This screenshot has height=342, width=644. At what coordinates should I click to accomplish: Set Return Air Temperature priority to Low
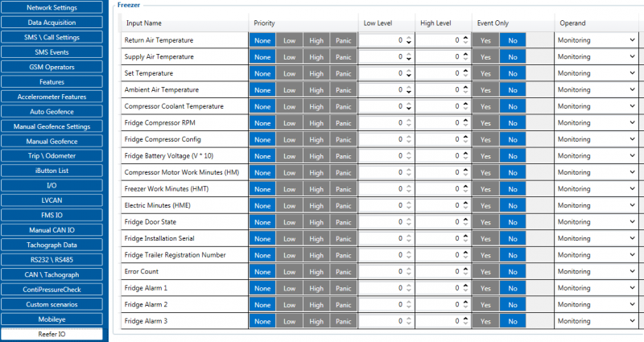(x=289, y=40)
